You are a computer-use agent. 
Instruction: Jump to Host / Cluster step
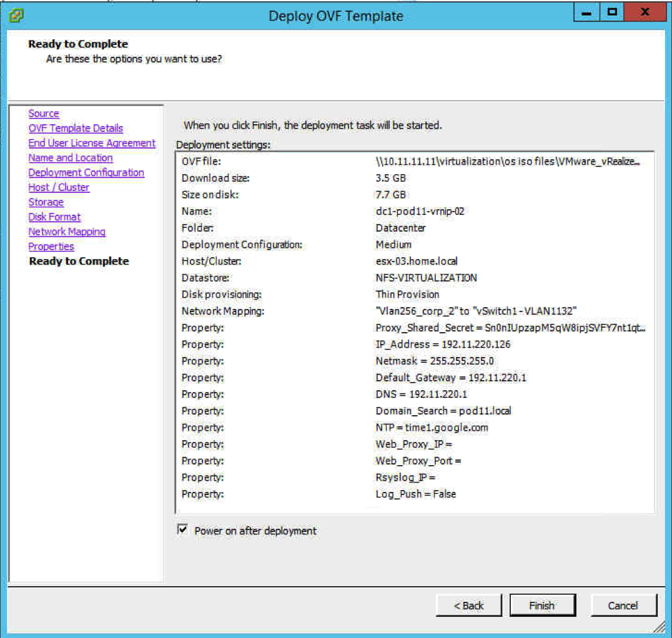59,187
